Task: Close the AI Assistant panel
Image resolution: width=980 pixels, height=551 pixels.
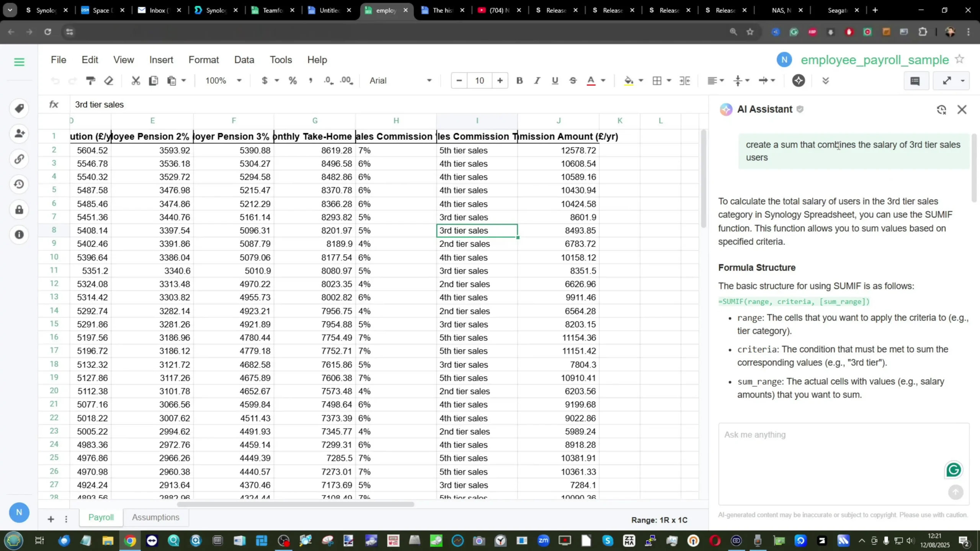Action: (962, 109)
